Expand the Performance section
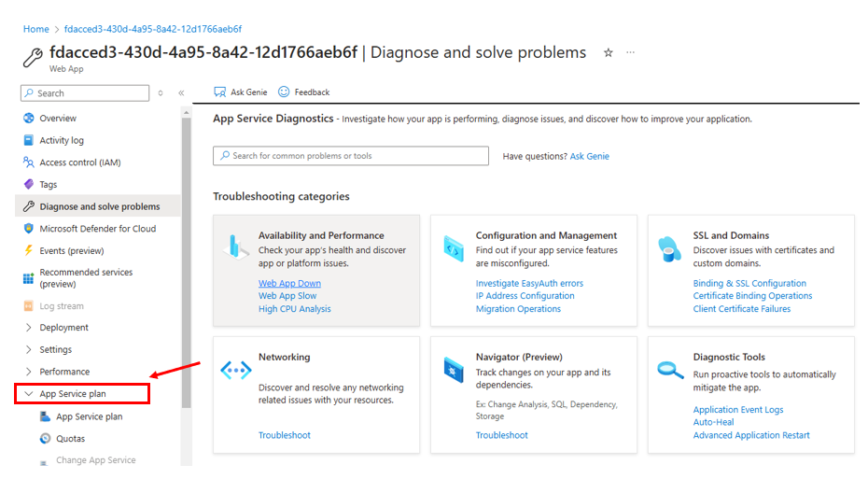 64,372
